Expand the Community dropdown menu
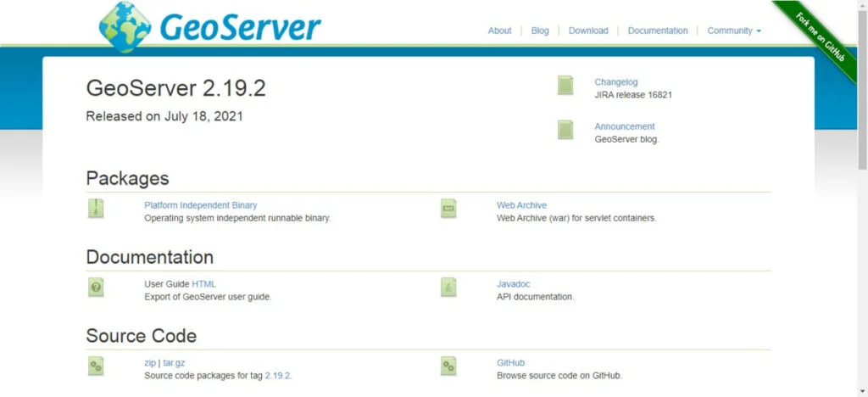This screenshot has height=397, width=868. click(734, 31)
